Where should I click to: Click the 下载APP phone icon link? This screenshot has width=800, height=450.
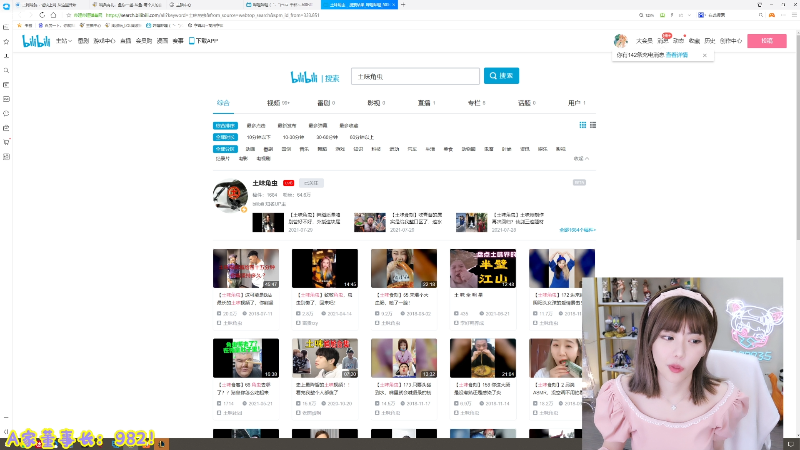(x=203, y=41)
